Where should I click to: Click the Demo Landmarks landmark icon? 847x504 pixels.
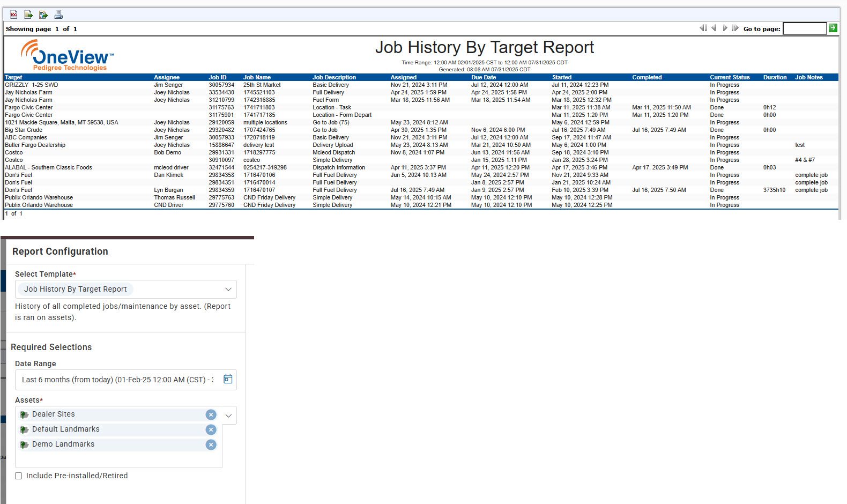coord(24,444)
